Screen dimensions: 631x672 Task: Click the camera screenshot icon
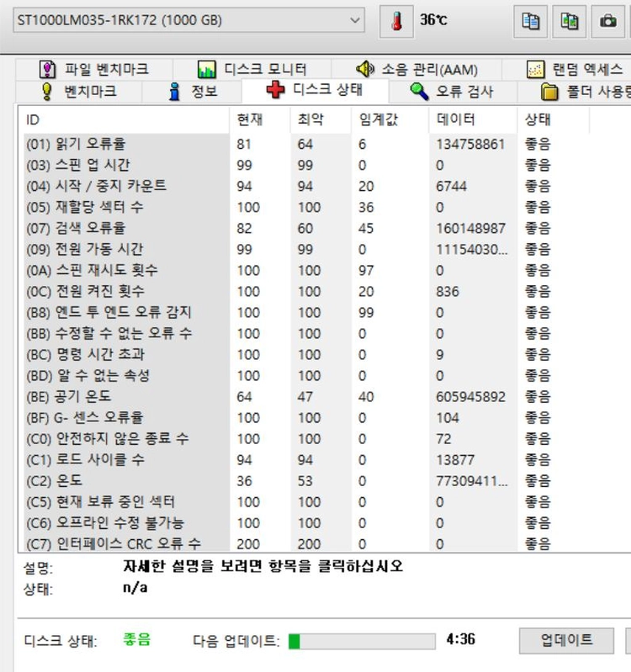607,21
